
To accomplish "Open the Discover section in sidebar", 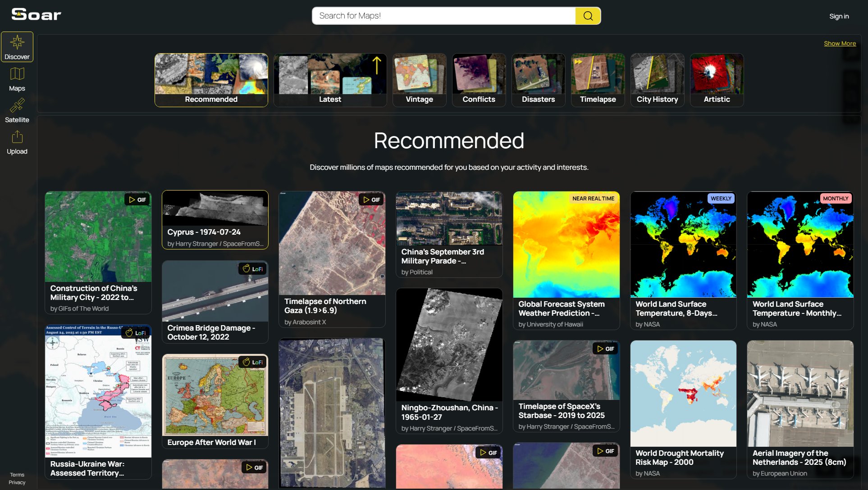I will tap(17, 47).
